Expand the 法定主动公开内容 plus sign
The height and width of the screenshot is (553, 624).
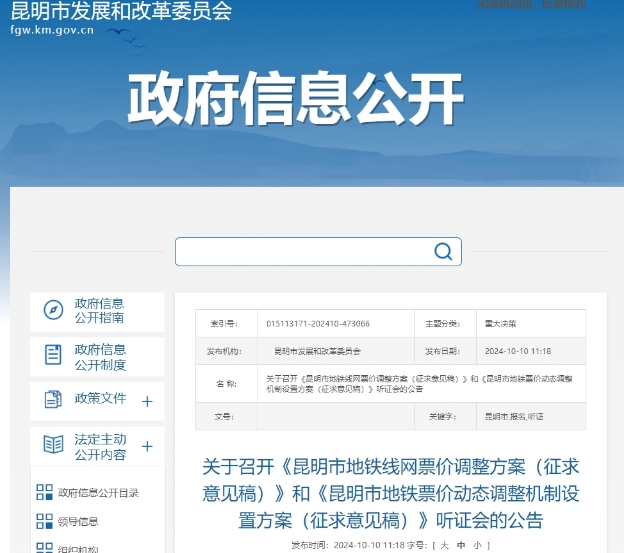[147, 446]
